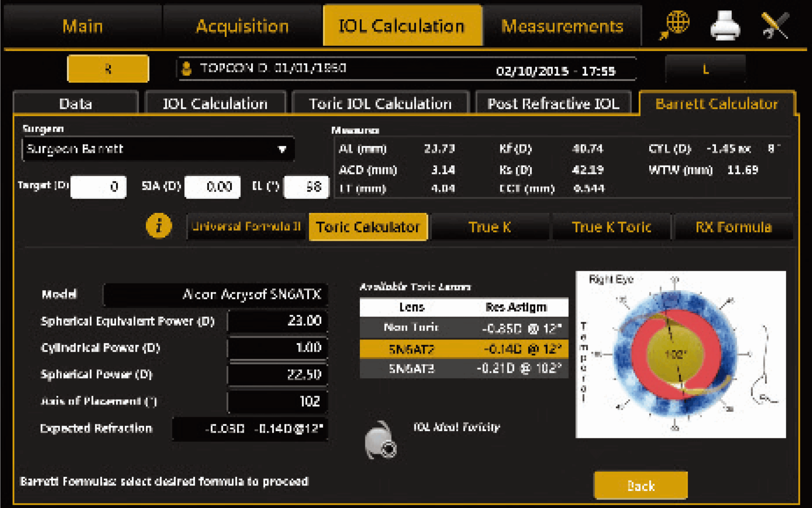Select Universal Formula II button
812x508 pixels.
246,227
